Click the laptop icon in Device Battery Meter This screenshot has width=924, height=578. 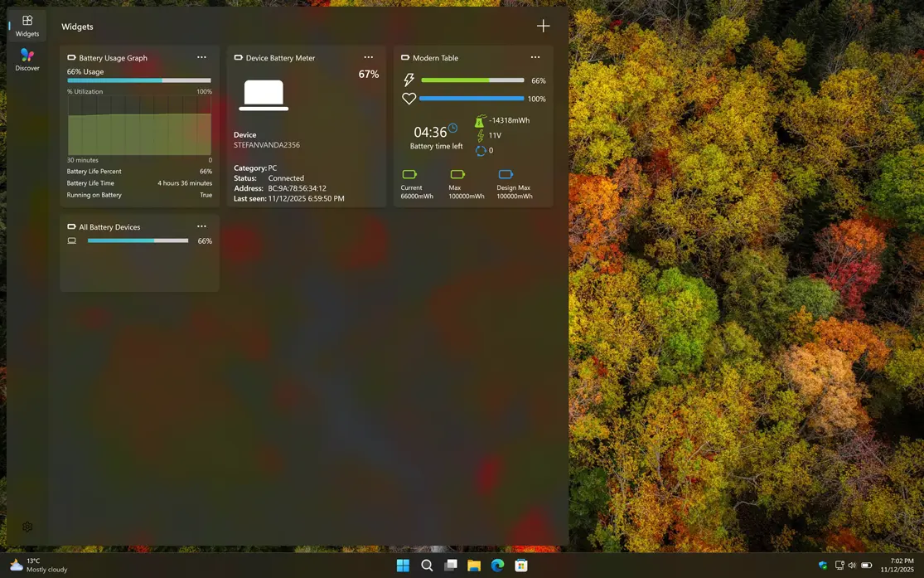pos(263,94)
